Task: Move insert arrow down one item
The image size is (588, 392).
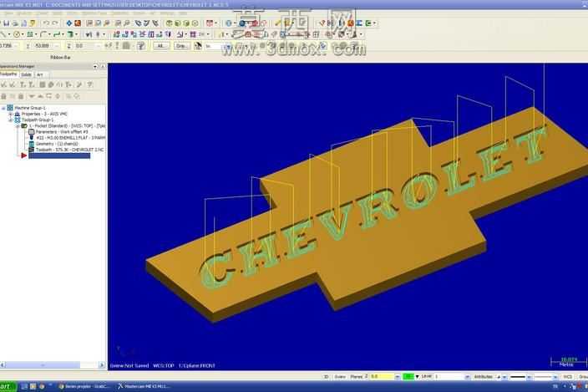Action: point(32,96)
